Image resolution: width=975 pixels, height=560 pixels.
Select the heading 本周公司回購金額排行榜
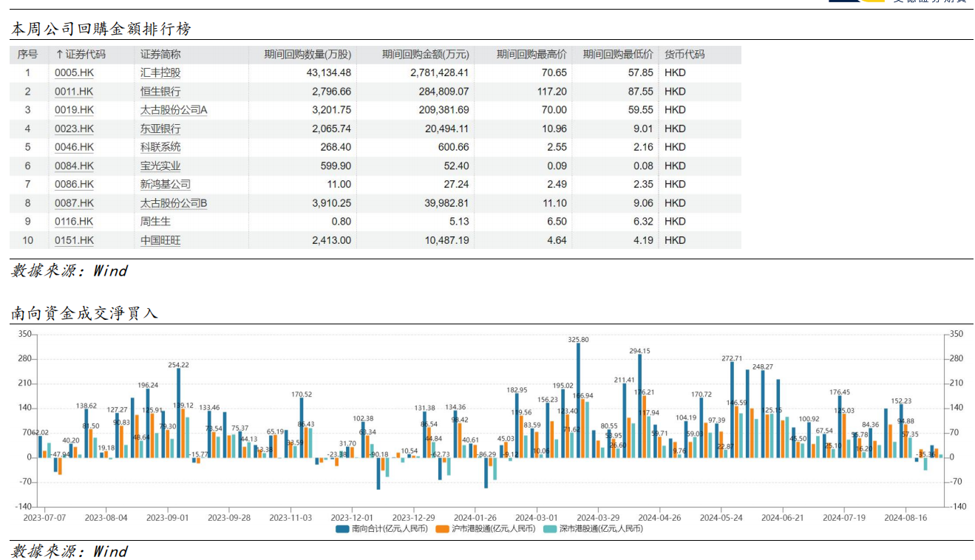[x=101, y=29]
